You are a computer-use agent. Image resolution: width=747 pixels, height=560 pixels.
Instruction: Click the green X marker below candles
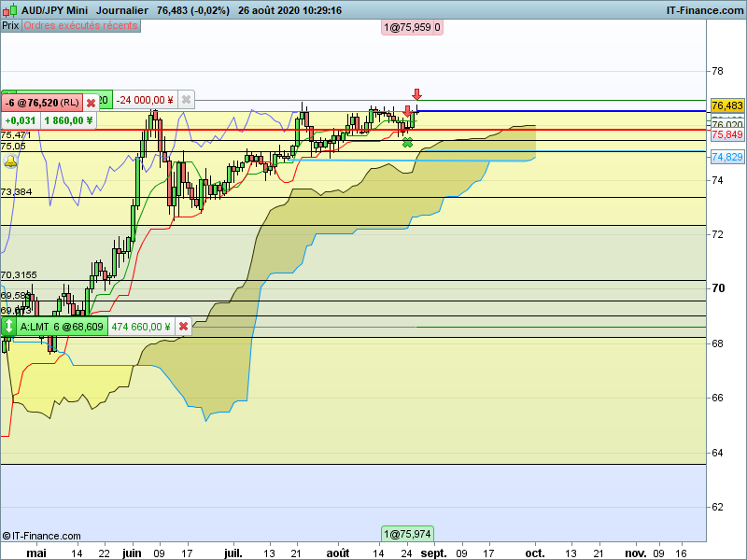407,143
